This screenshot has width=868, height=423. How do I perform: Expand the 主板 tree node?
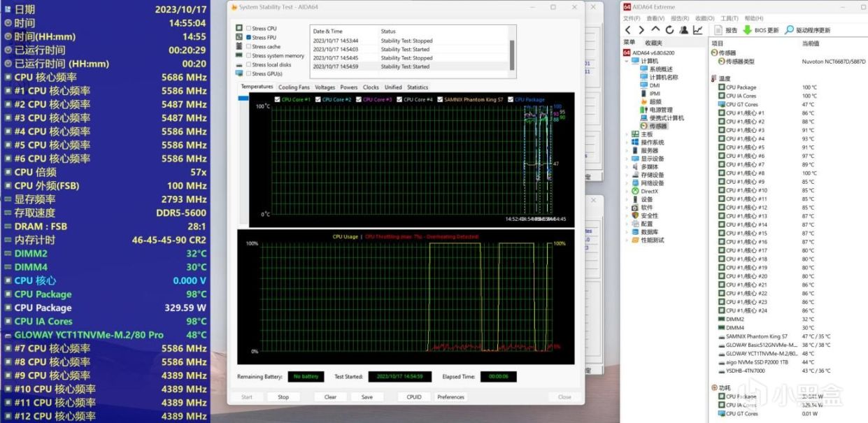pyautogui.click(x=626, y=134)
